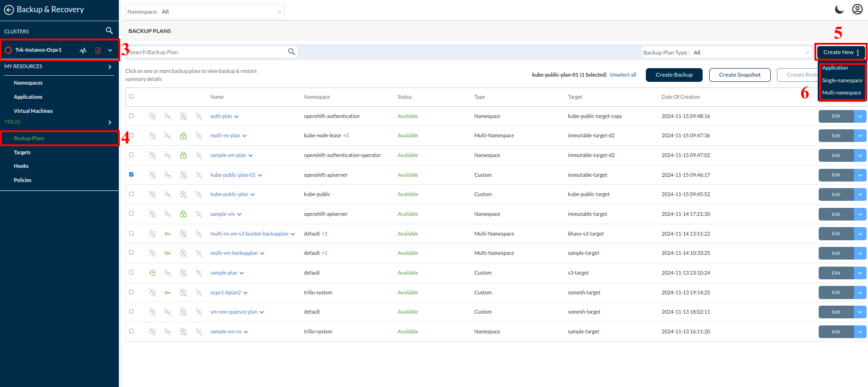The image size is (868, 387).
Task: Open the Backup Plan Type dropdown
Action: [726, 53]
